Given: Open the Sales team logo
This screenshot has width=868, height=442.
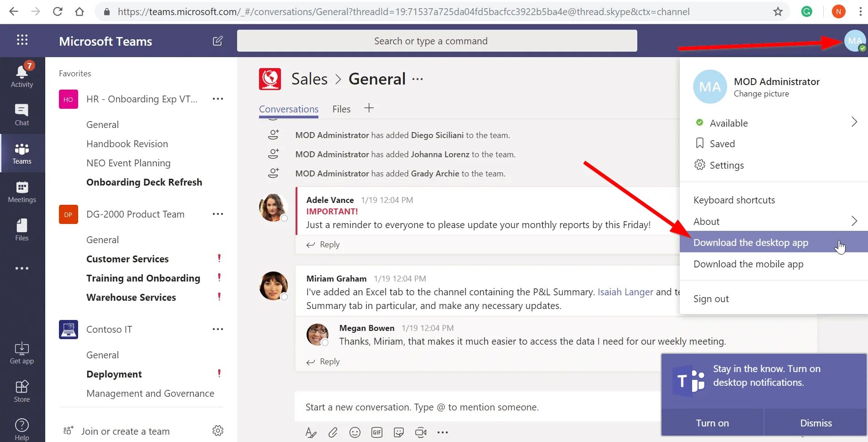Looking at the screenshot, I should [270, 79].
